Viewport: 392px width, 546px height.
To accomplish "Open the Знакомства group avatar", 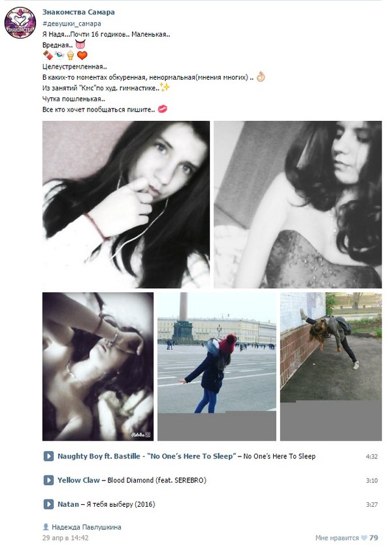I will (20, 23).
